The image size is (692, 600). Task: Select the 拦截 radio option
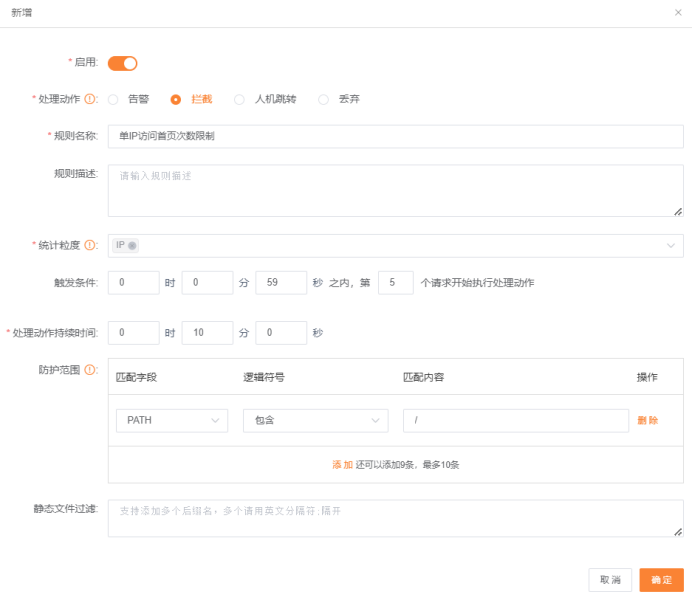click(x=176, y=100)
